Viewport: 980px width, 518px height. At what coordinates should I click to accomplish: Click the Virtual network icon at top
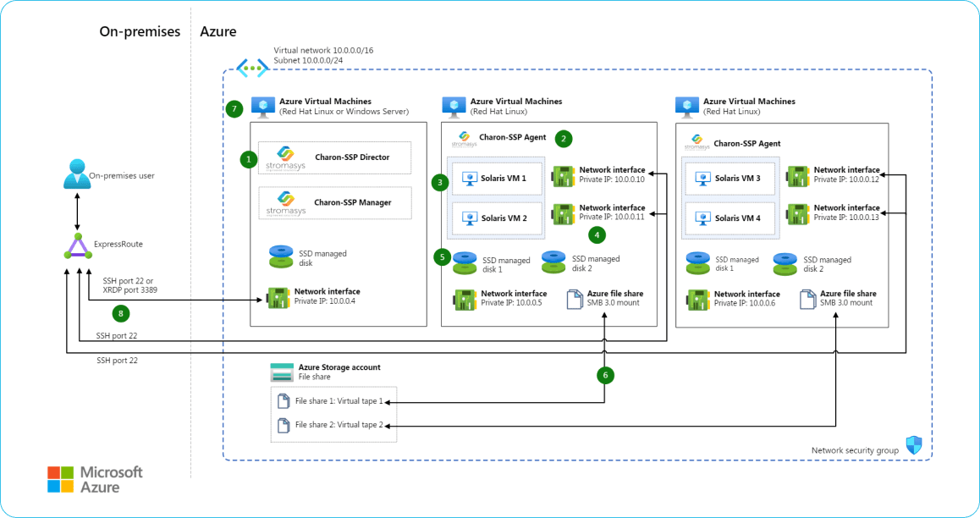tap(252, 68)
